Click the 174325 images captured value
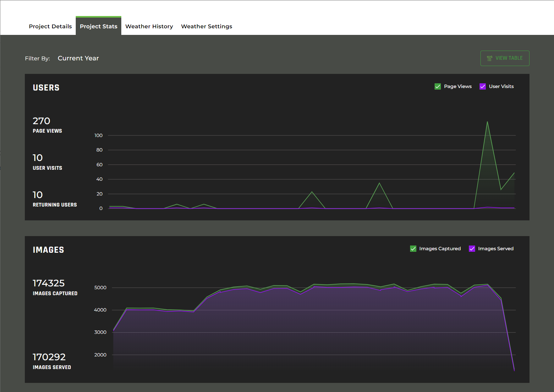554x392 pixels. pos(49,283)
